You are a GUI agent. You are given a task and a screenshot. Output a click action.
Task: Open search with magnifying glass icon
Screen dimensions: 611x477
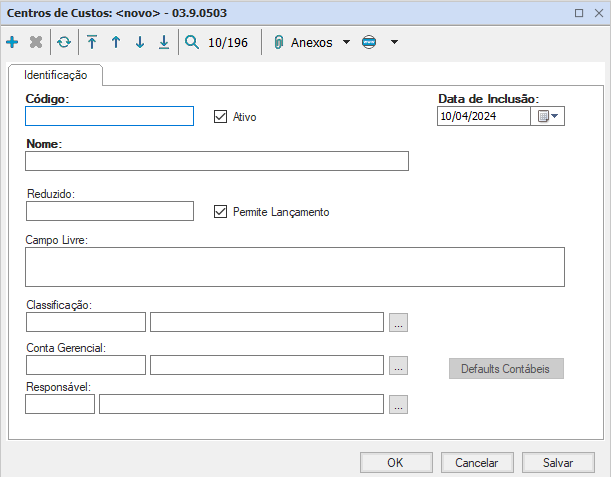click(192, 43)
